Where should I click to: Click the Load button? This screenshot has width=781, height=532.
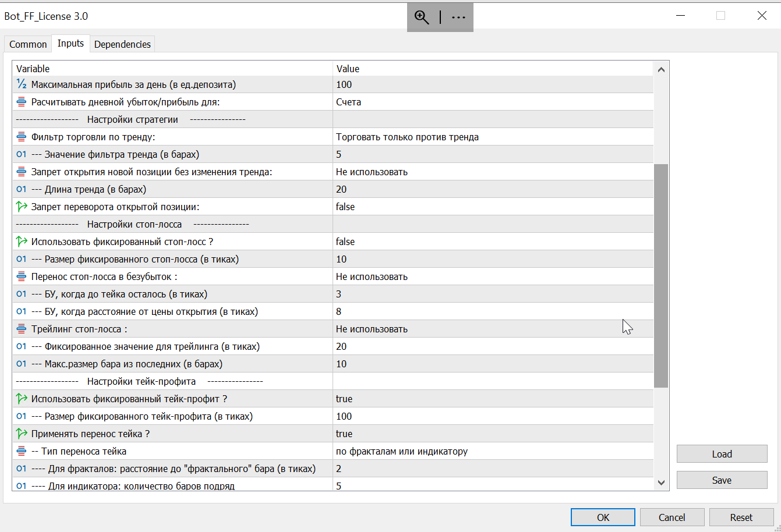tap(722, 454)
